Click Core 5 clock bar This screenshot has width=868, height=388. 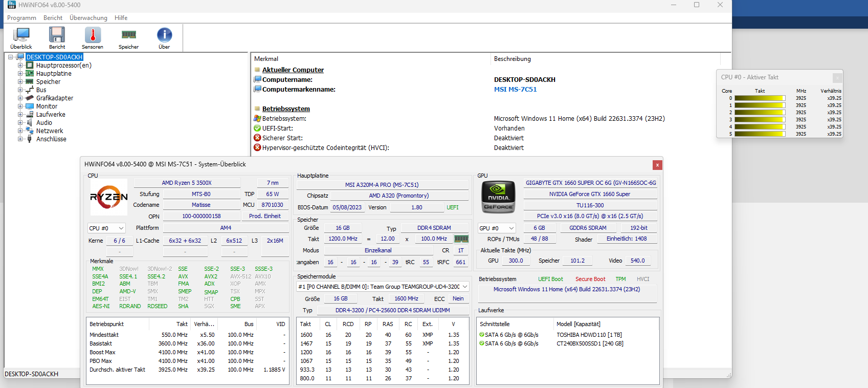[x=760, y=134]
